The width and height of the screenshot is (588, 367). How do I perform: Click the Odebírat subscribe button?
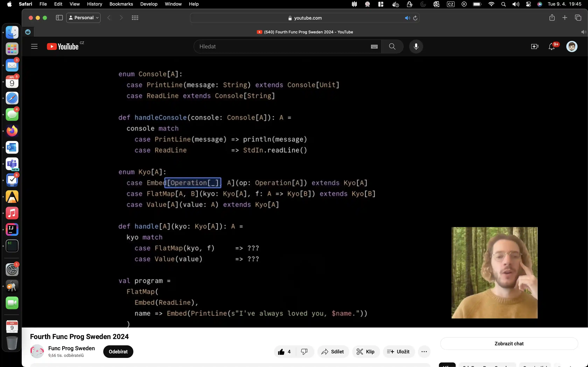[x=118, y=352]
